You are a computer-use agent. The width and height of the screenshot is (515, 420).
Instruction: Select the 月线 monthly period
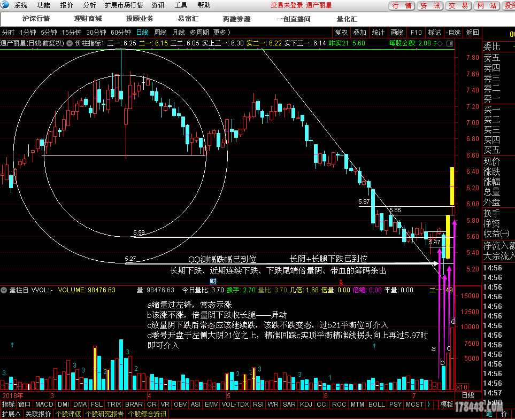(179, 33)
